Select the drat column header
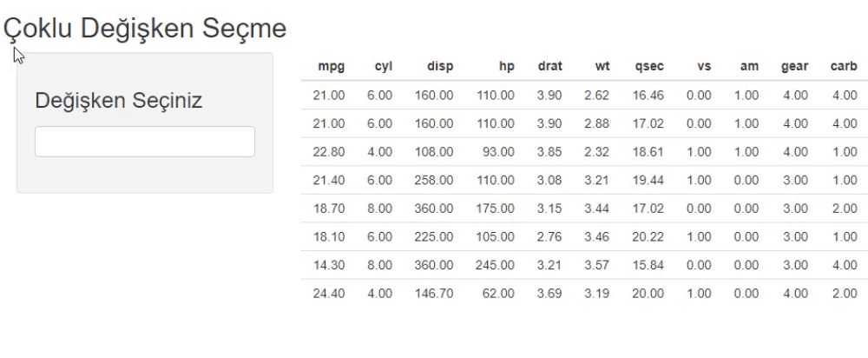 (x=549, y=67)
